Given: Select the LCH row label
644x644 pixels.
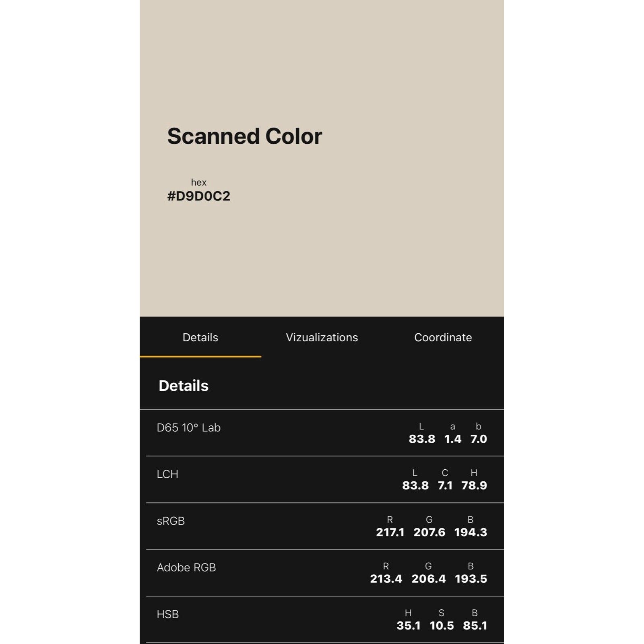Looking at the screenshot, I should tap(167, 474).
